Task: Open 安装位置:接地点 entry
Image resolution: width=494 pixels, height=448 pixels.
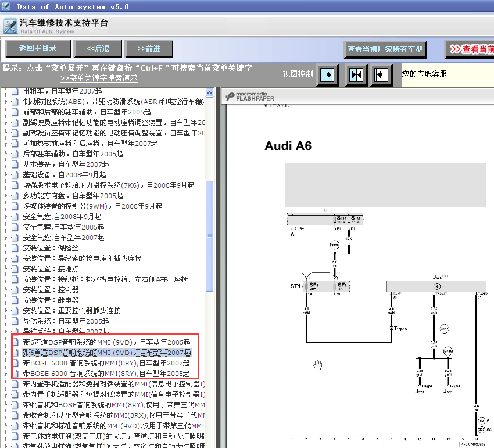Action: [51, 268]
